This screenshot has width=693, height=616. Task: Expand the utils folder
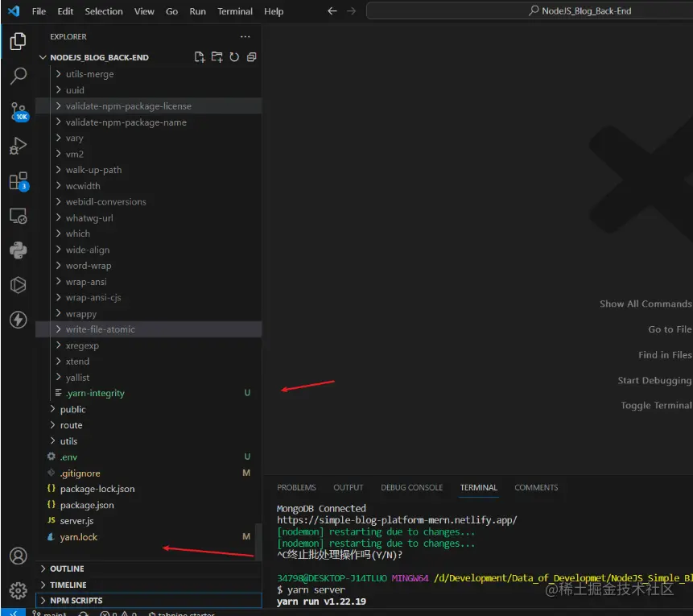pos(149,441)
